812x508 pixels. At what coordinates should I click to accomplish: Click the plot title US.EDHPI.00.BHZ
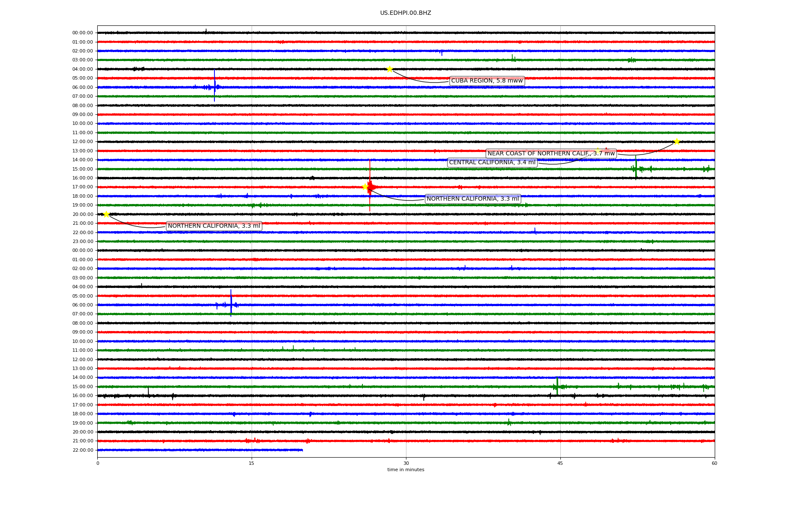(406, 13)
